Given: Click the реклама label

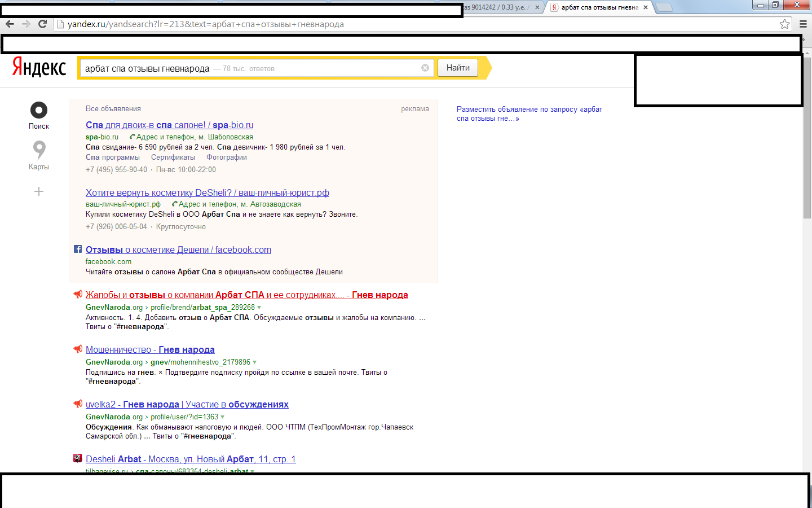Looking at the screenshot, I should [x=415, y=109].
